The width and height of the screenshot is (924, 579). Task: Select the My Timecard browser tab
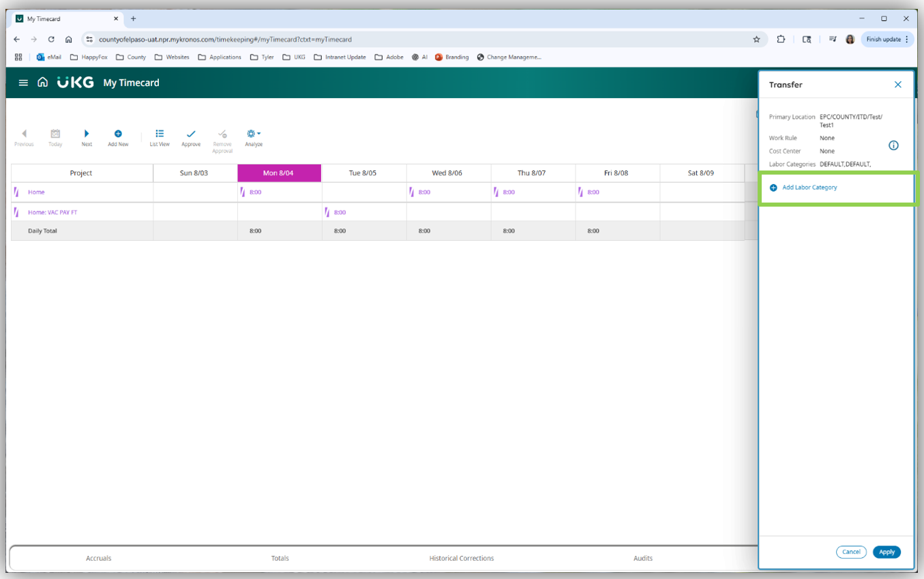pyautogui.click(x=68, y=18)
